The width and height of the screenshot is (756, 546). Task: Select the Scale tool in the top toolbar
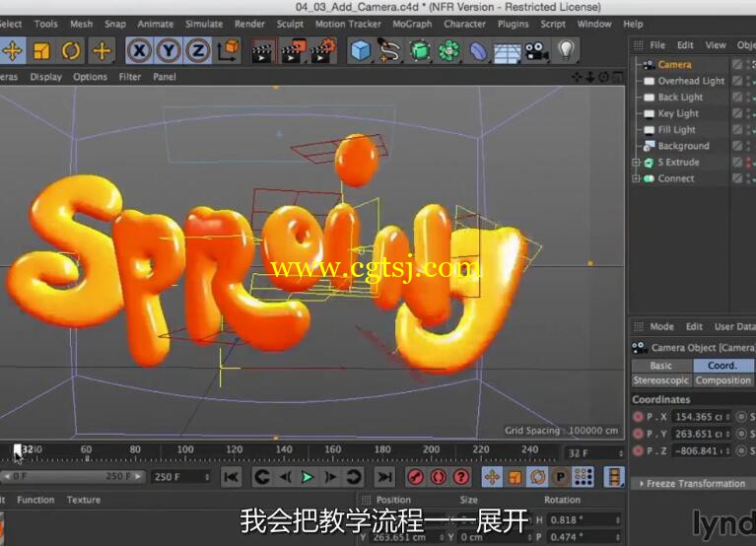tap(41, 50)
